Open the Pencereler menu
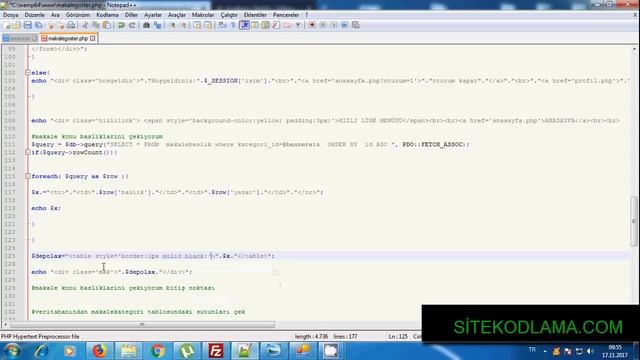 tap(286, 15)
